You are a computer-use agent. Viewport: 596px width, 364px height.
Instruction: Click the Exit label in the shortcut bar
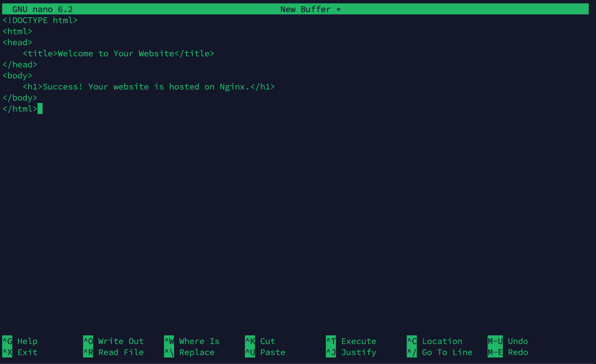pyautogui.click(x=27, y=352)
